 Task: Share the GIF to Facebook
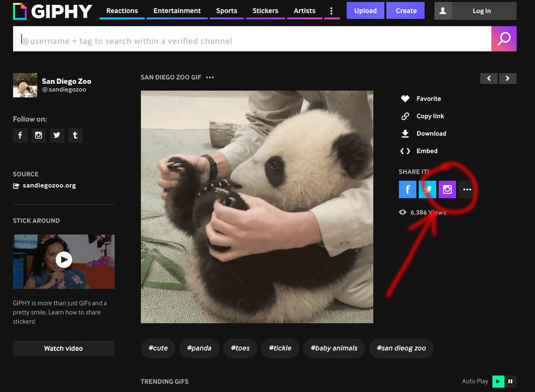[407, 189]
